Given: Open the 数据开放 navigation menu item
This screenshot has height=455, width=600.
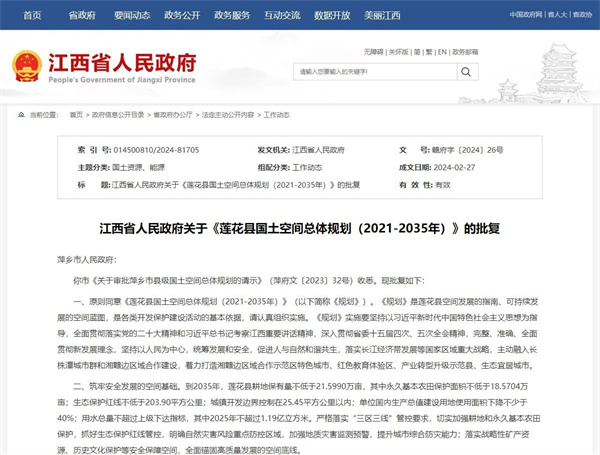Looking at the screenshot, I should tap(332, 15).
